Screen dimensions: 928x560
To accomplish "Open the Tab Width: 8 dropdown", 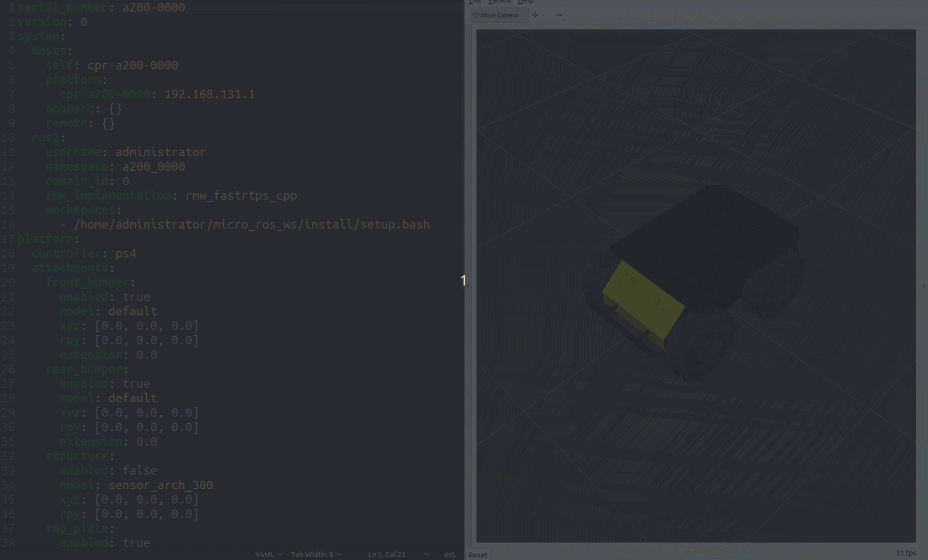I will (x=316, y=555).
